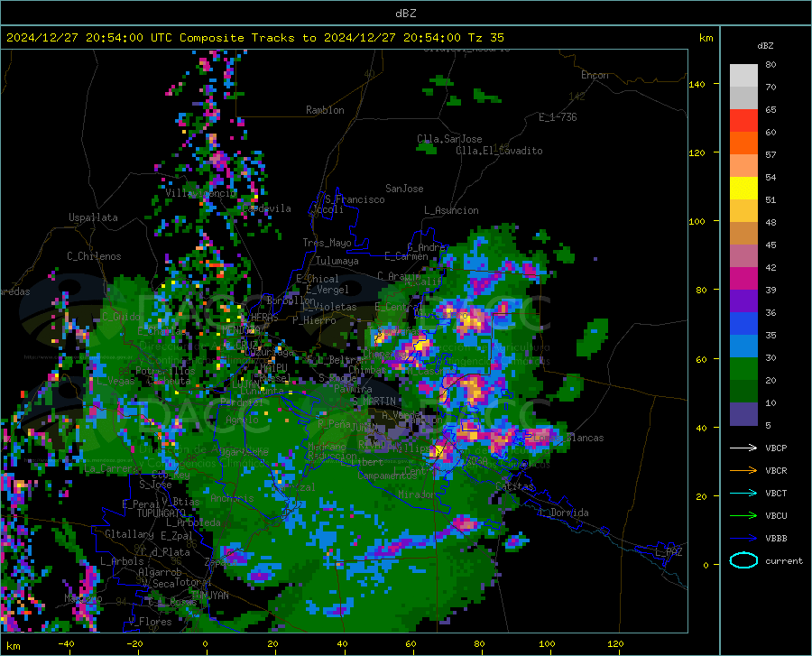The image size is (812, 656).
Task: Click the L_Asuncion map label
Action: coord(451,210)
